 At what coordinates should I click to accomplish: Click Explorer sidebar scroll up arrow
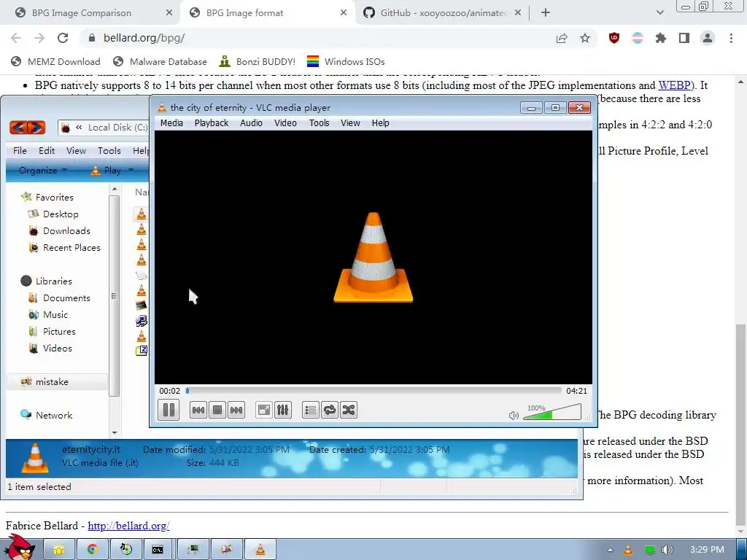pos(115,190)
